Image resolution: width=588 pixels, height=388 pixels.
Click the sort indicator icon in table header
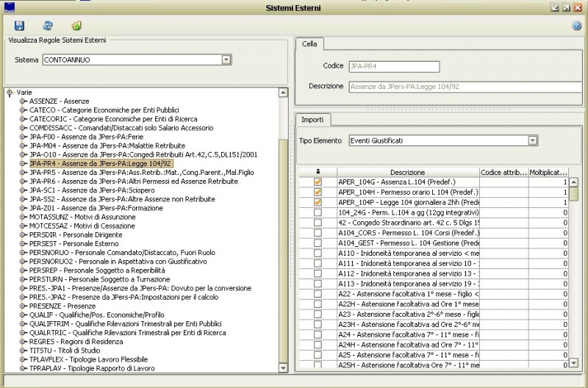(x=318, y=172)
